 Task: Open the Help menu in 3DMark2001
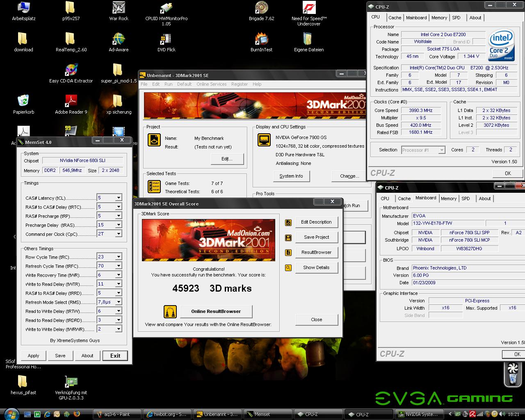[x=257, y=84]
